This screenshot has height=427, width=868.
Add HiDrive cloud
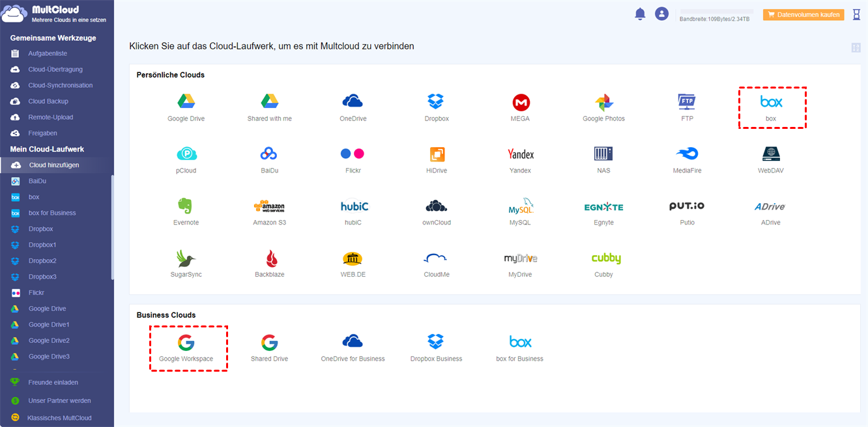pos(436,160)
